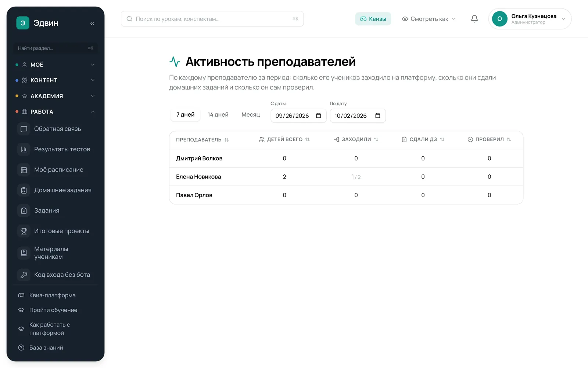Focus the Найти раздел sidebar search
Viewport: 588px width, 368px height.
55,48
